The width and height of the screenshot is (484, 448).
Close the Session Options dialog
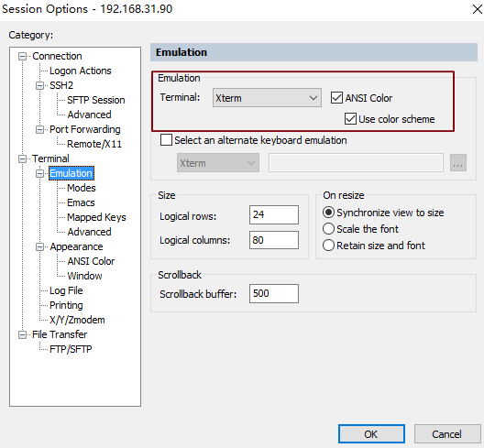pos(478,9)
